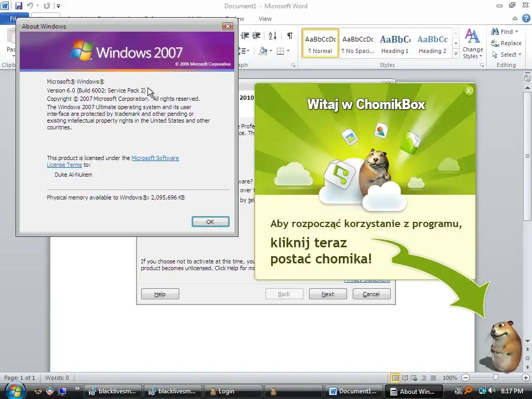Switch to Draft view
532x399 pixels.
coord(433,378)
